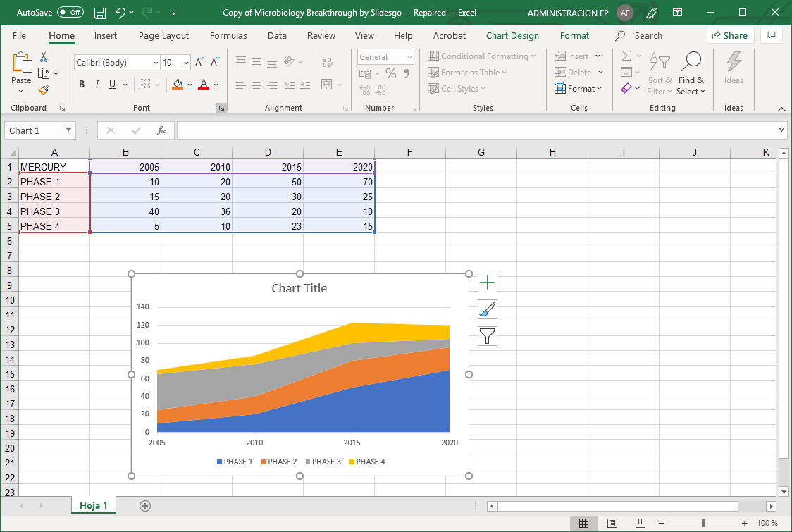The width and height of the screenshot is (792, 532).
Task: Click the zoom slider handle
Action: click(703, 523)
